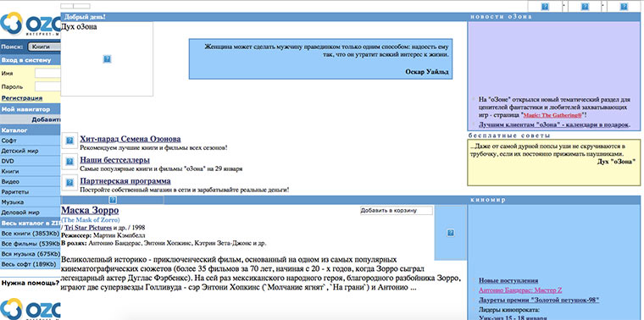Click the Мой навигатор header
The image size is (644, 320).
(30, 109)
